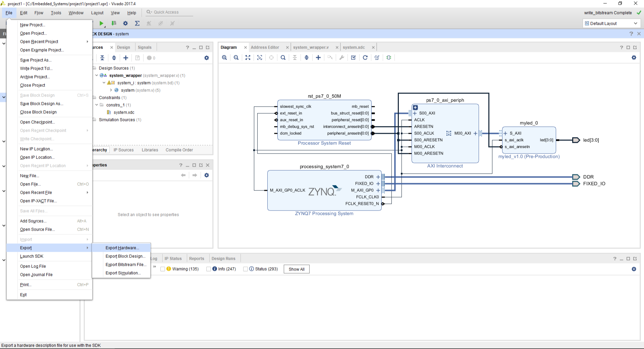Click Quick Access search field
The width and height of the screenshot is (644, 349).
coord(169,12)
